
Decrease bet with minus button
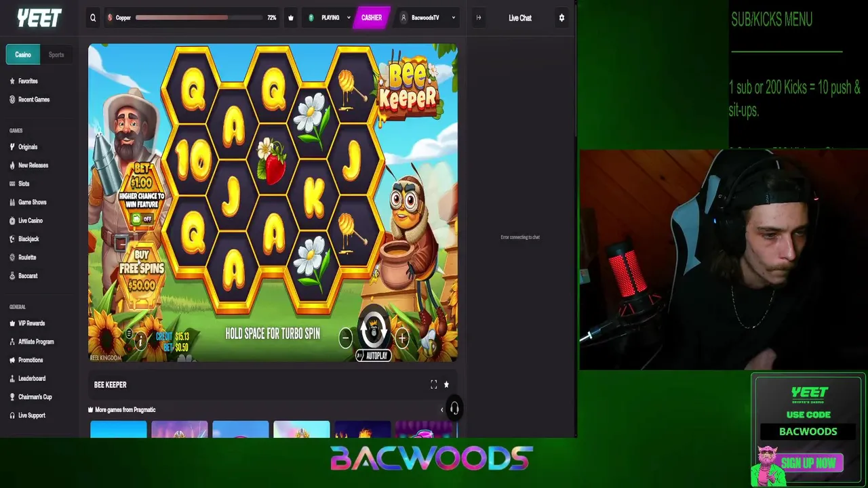[x=345, y=338]
